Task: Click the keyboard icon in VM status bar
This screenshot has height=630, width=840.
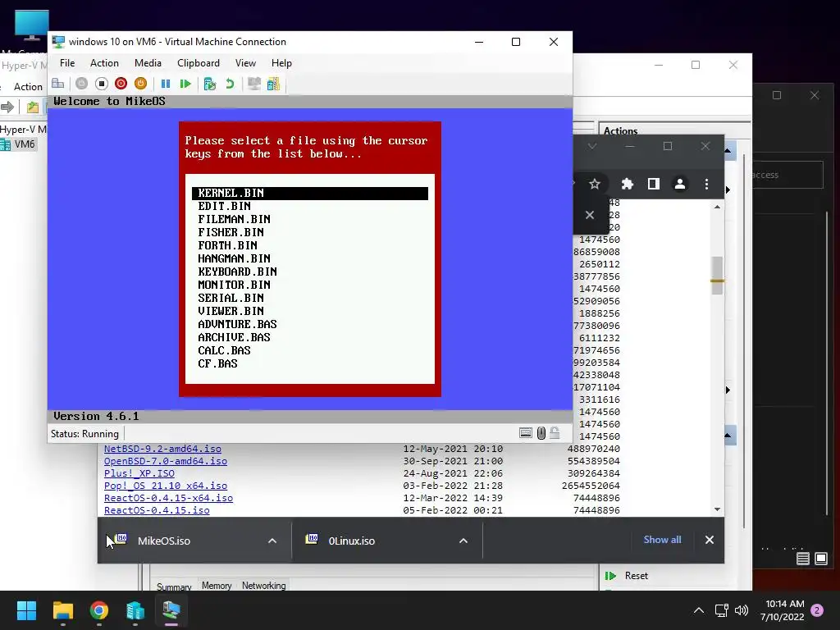Action: [526, 433]
